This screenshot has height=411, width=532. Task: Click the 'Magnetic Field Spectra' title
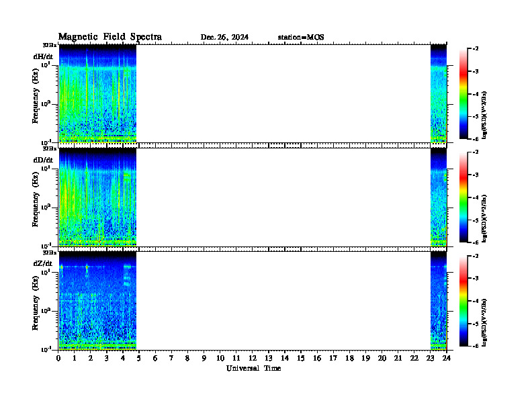click(x=110, y=37)
